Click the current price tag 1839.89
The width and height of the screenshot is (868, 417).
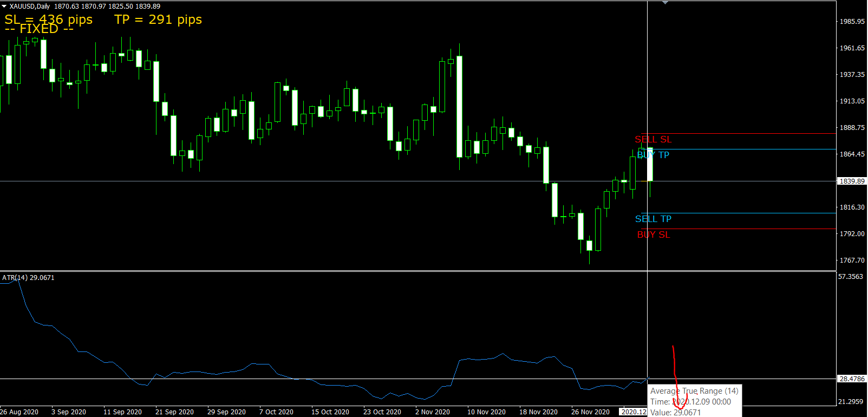[x=852, y=181]
